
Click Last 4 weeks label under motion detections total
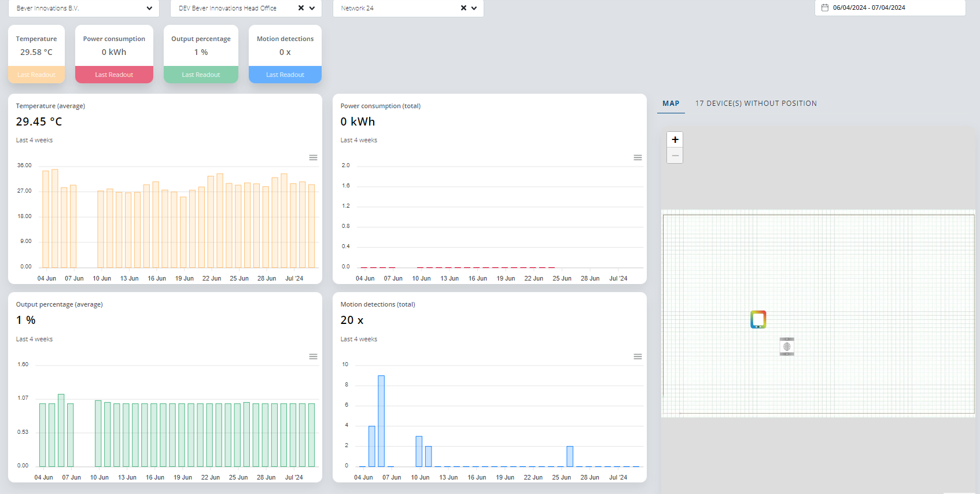[359, 339]
